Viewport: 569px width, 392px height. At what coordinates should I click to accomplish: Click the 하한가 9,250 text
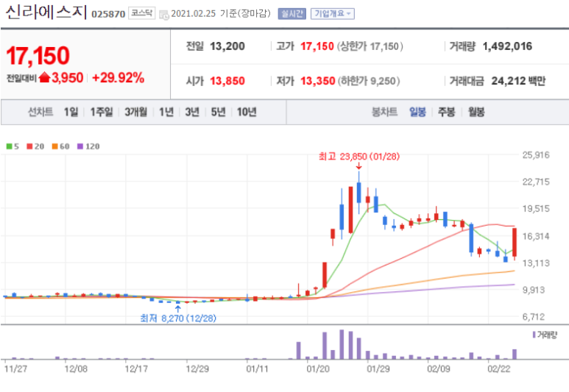coord(369,80)
